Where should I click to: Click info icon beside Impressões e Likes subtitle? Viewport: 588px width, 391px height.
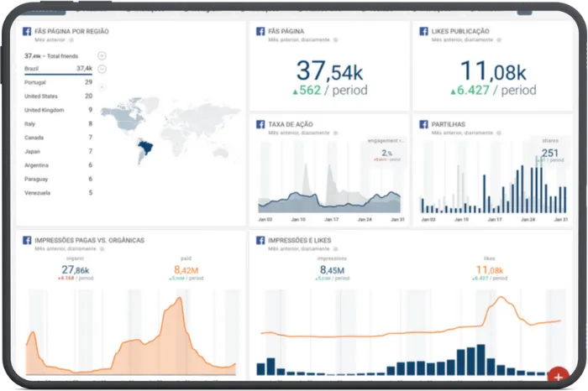coord(336,248)
